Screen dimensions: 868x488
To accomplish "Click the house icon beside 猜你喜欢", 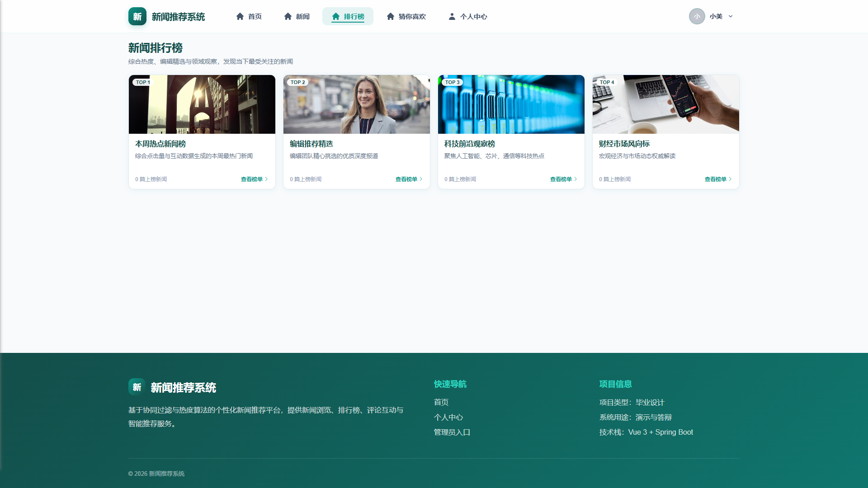I will click(391, 16).
